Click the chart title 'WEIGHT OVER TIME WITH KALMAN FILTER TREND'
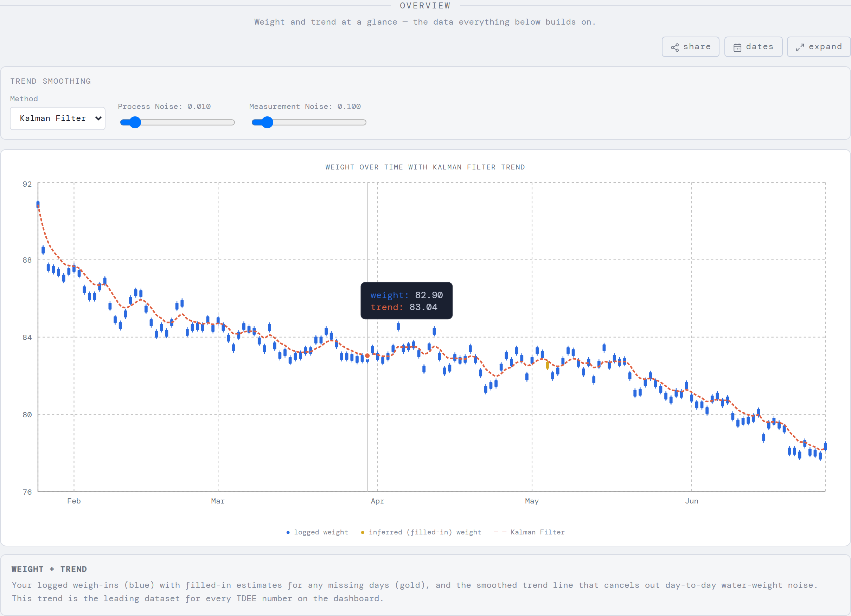This screenshot has width=851, height=616. click(x=425, y=167)
